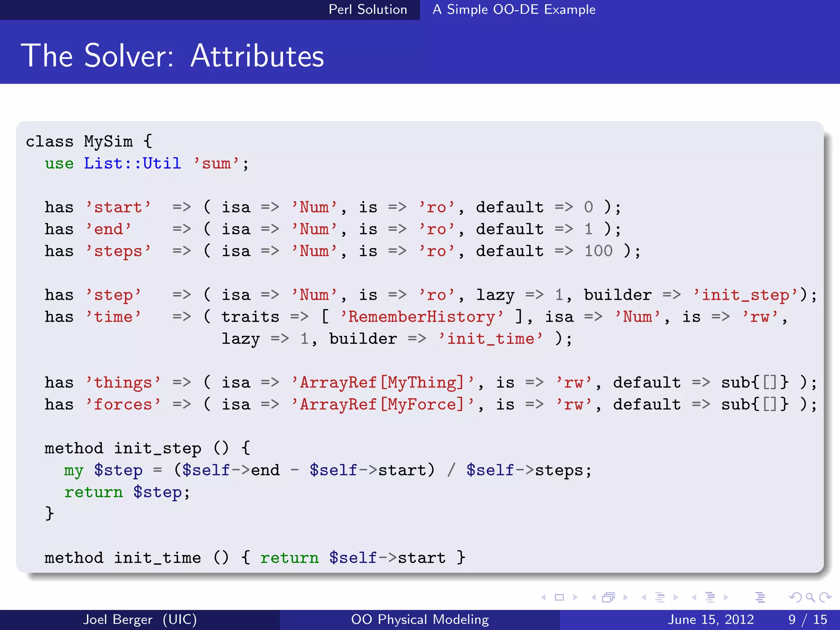Image resolution: width=840 pixels, height=630 pixels.
Task: Click the 'init_time' builder string
Action: 491,339
